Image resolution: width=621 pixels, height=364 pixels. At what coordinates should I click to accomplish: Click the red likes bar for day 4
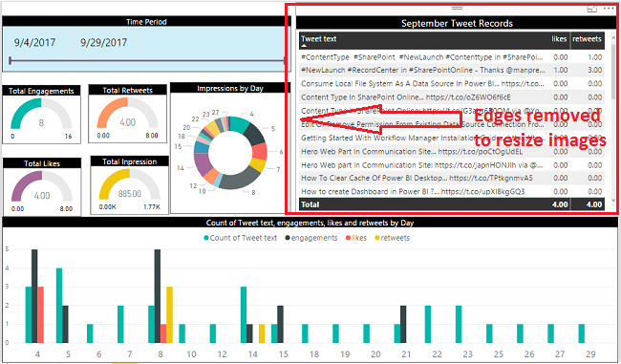pos(41,314)
